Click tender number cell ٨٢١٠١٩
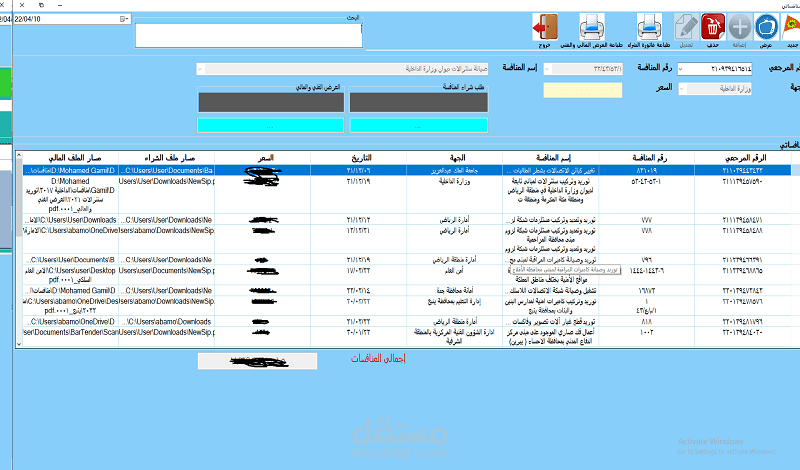 coord(646,170)
